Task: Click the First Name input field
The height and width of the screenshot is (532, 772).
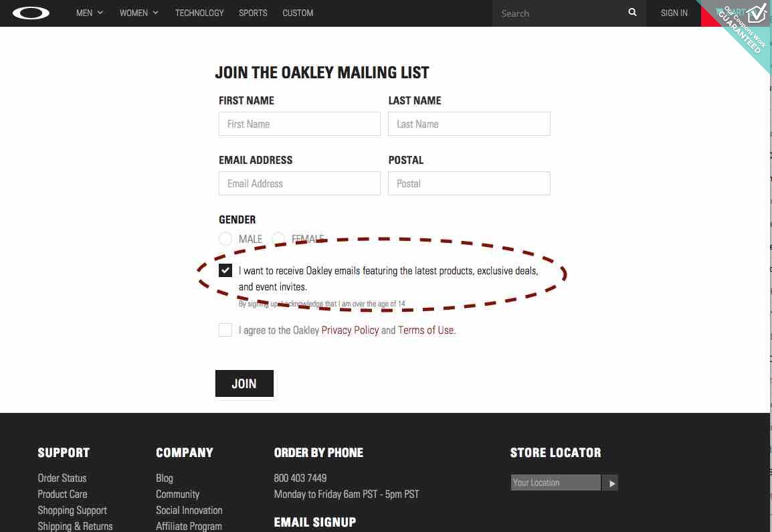Action: (x=299, y=124)
